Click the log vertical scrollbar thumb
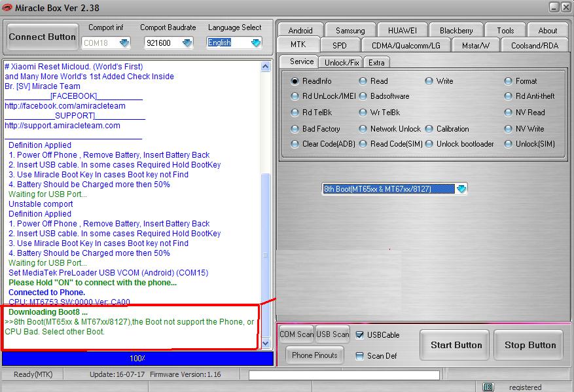This screenshot has height=392, width=574. 266,255
